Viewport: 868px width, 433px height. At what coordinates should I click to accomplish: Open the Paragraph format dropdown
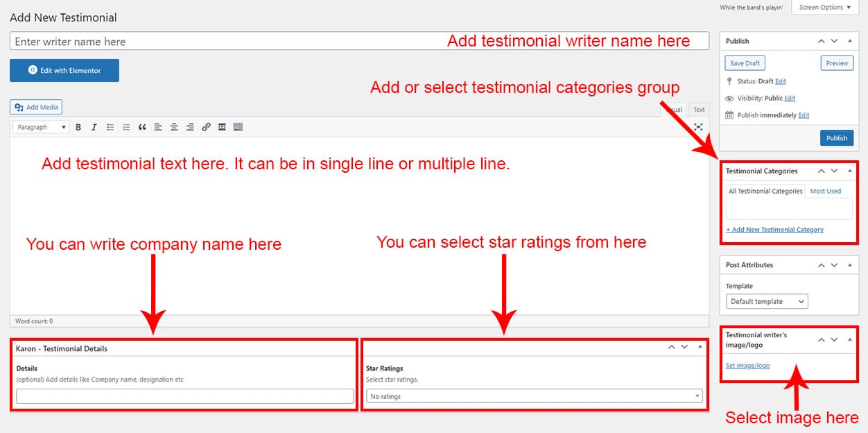click(x=42, y=128)
